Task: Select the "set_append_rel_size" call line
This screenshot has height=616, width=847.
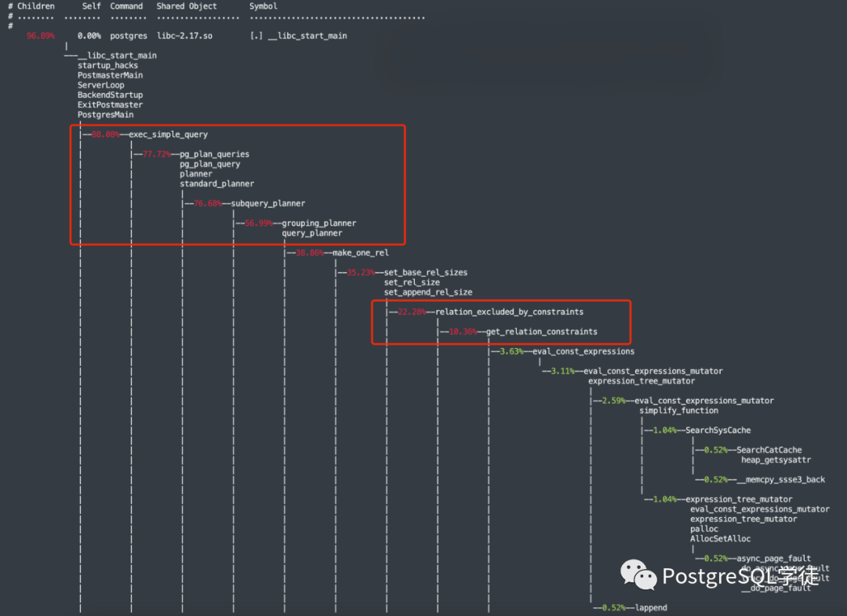Action: coord(428,292)
